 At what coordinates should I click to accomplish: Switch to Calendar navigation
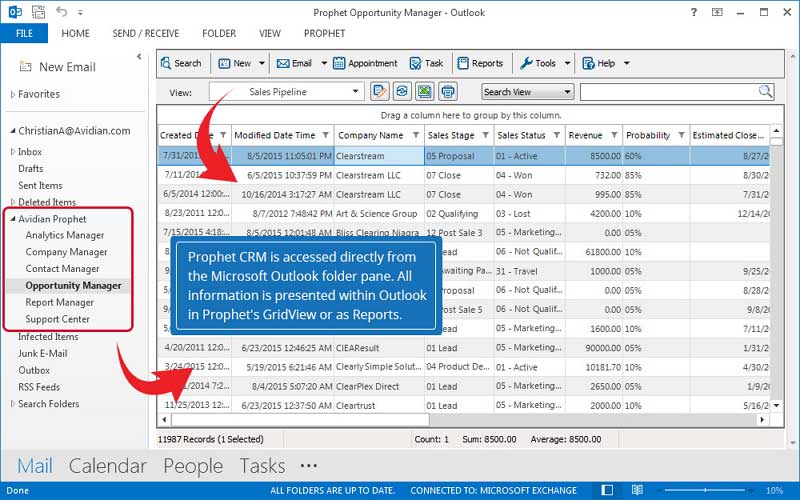click(107, 466)
